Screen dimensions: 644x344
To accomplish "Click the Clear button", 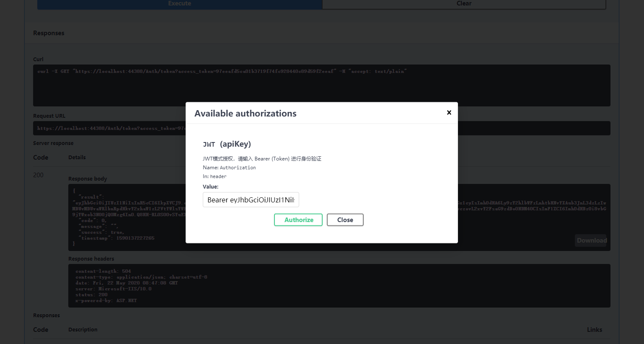I will [464, 4].
